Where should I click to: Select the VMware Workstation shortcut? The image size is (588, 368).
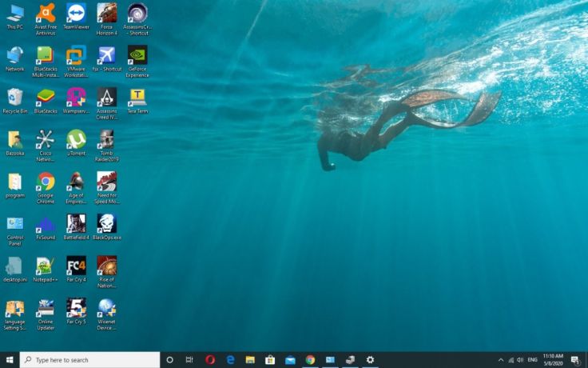click(x=76, y=55)
